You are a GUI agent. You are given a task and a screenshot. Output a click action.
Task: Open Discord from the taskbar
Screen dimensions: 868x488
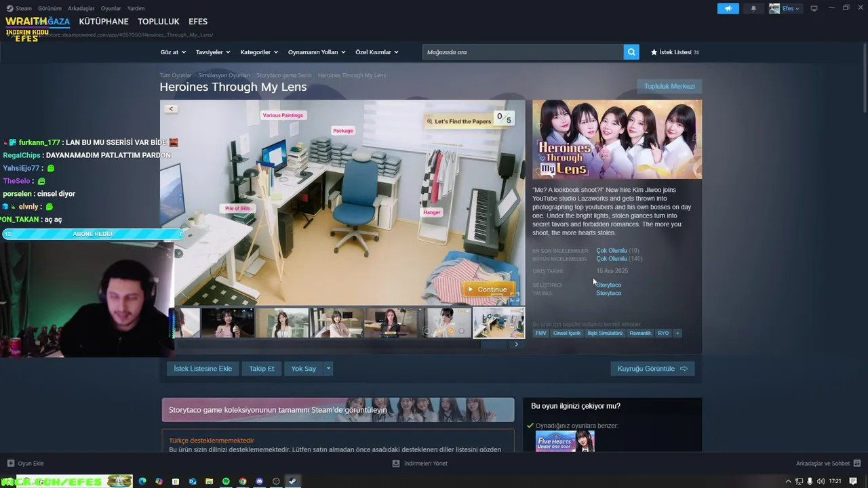pyautogui.click(x=259, y=481)
